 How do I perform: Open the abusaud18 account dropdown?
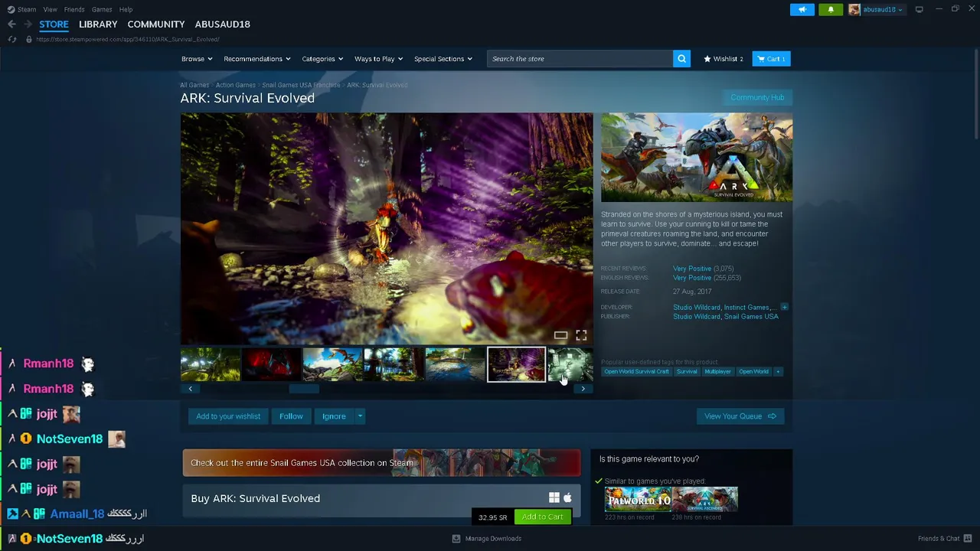(883, 9)
